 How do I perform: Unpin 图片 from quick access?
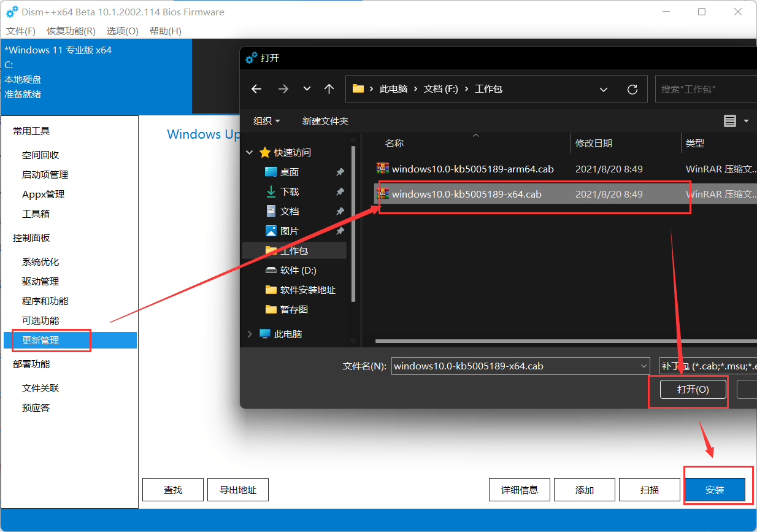coord(339,231)
